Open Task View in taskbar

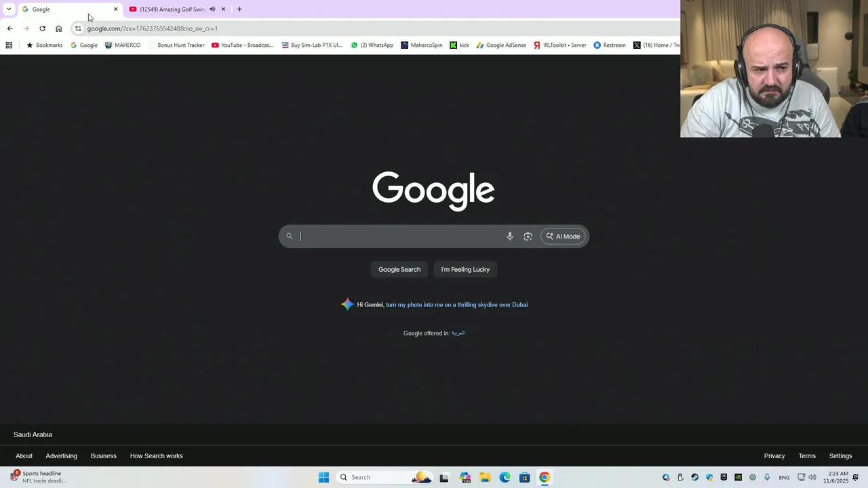click(444, 477)
